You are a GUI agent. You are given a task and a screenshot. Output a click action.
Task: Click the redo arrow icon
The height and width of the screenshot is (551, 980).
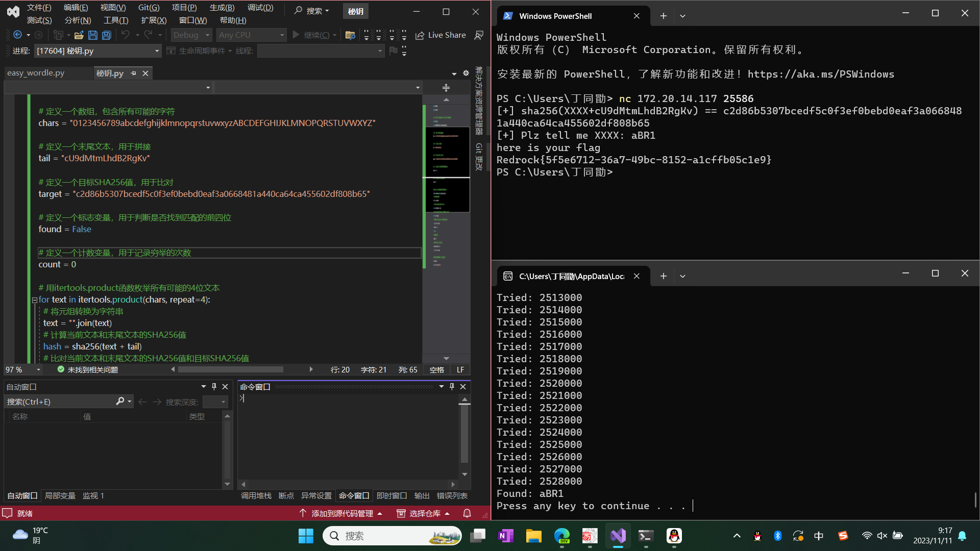click(148, 35)
